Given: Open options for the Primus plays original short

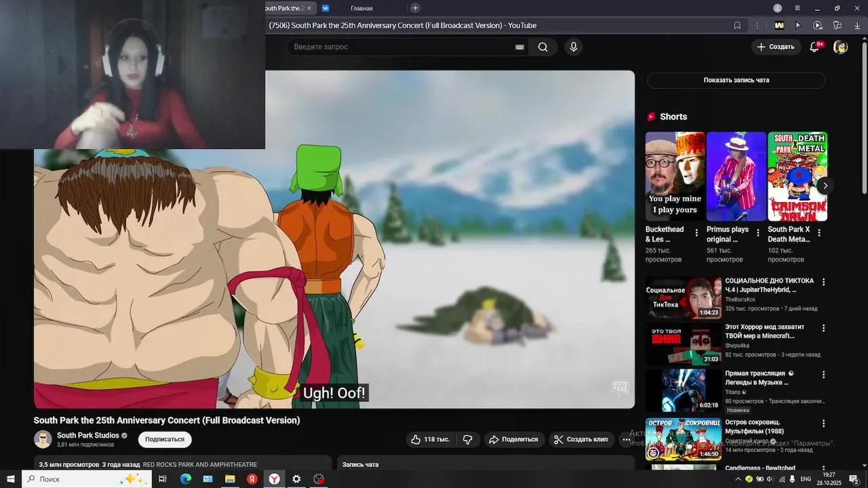Looking at the screenshot, I should click(x=757, y=232).
